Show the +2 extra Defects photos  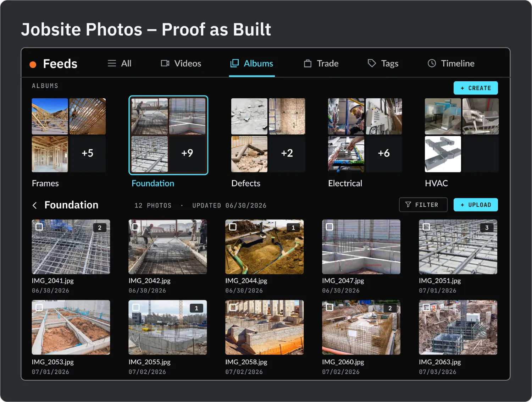point(287,154)
